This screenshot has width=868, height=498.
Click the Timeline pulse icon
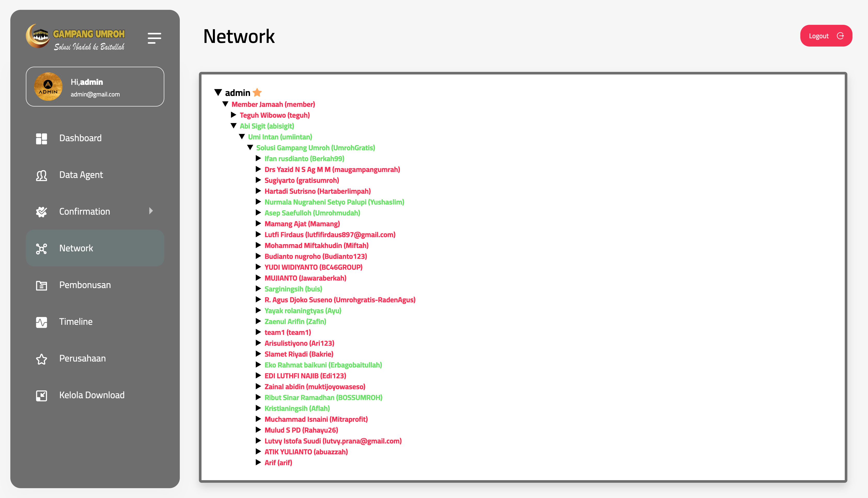tap(41, 322)
